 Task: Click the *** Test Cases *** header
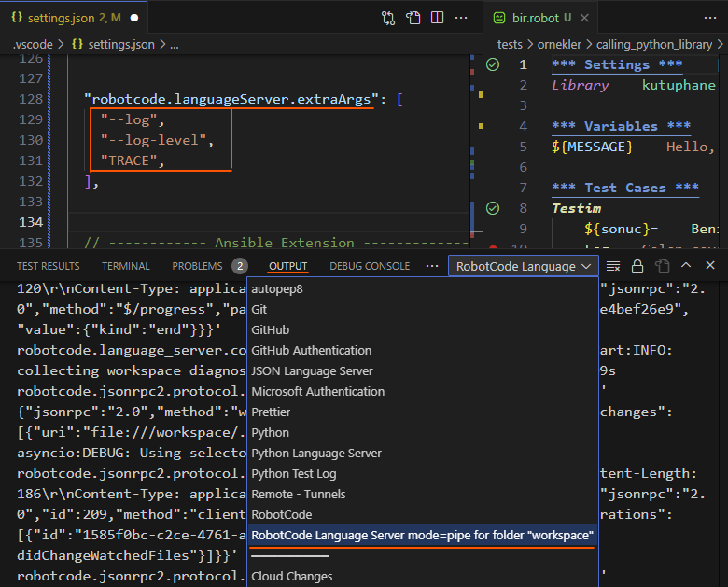pos(625,188)
